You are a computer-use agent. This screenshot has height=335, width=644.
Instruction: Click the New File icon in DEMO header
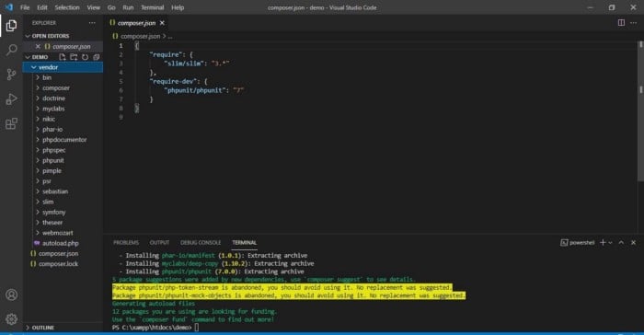(62, 57)
